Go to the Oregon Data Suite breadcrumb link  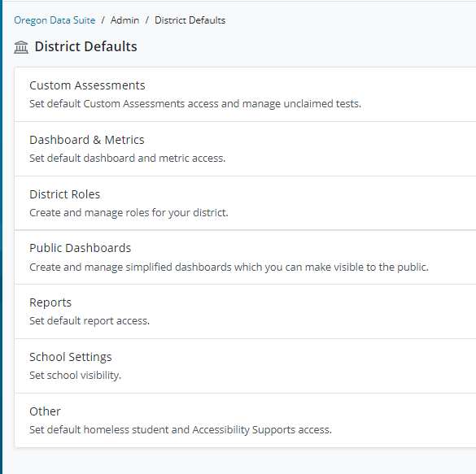tap(55, 20)
